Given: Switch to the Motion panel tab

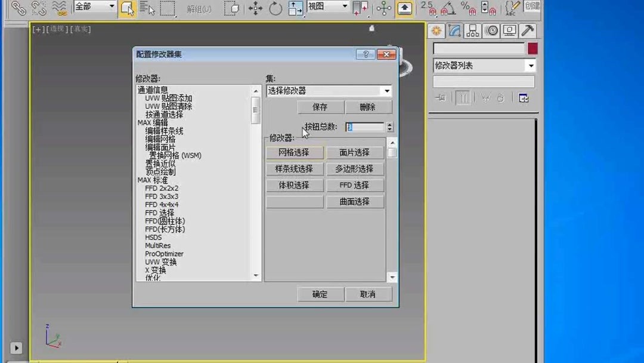Looking at the screenshot, I should [490, 30].
